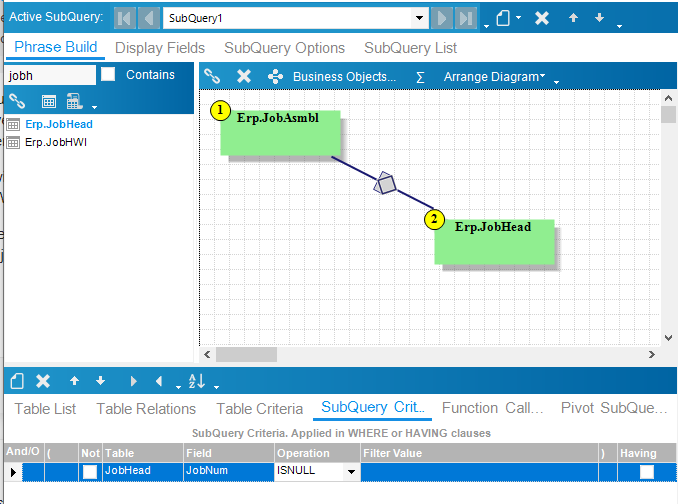Open the Function Call tab

pyautogui.click(x=493, y=408)
